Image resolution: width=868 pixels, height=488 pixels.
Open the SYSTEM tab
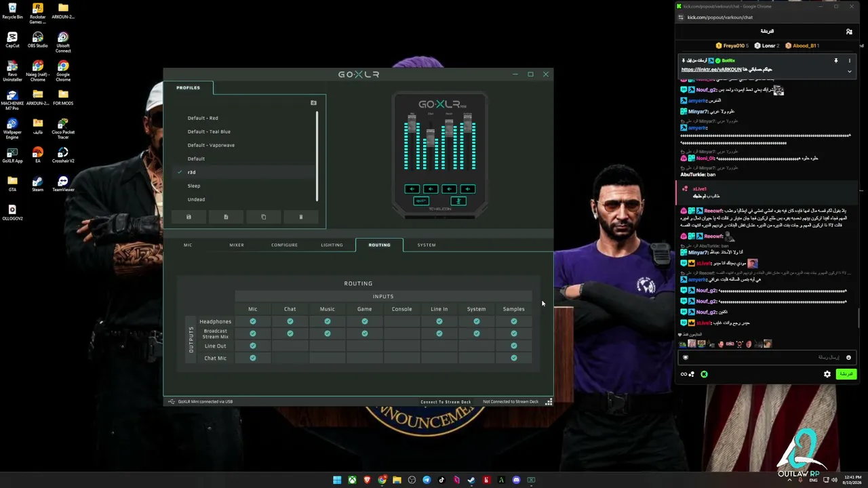427,245
